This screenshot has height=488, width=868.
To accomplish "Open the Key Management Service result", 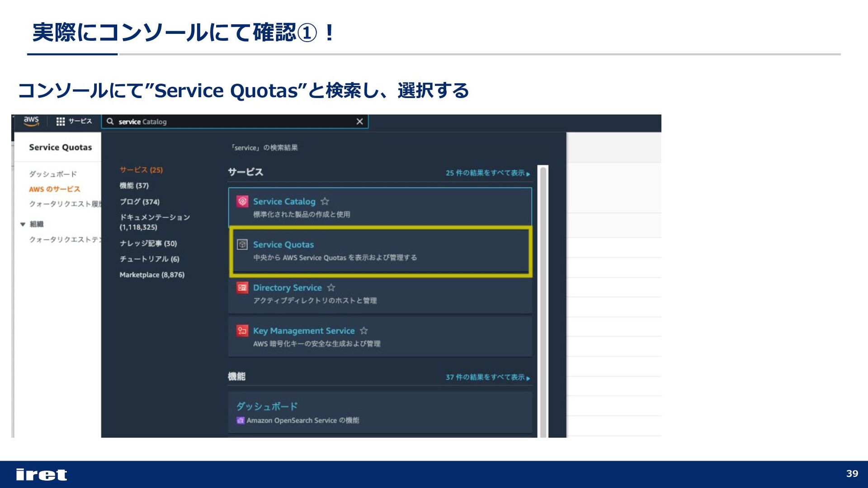I will point(380,337).
